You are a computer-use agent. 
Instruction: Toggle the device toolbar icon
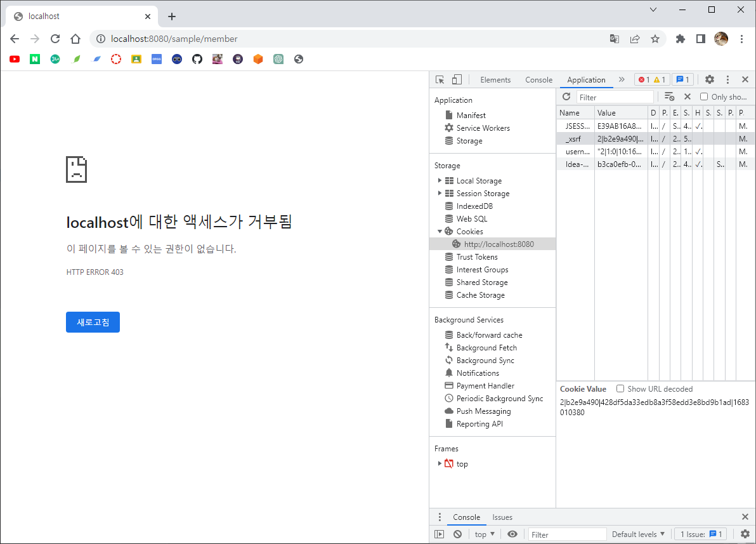[457, 79]
